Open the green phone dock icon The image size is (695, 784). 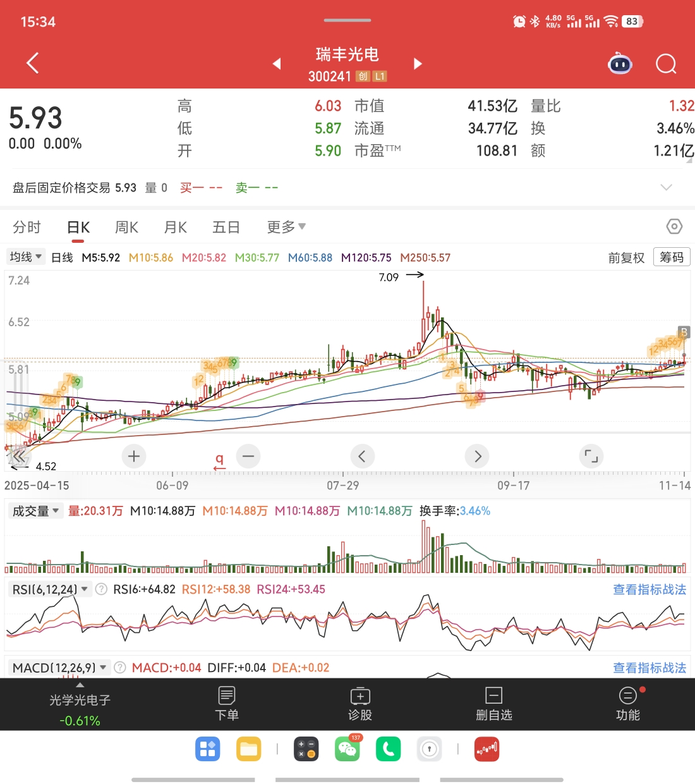pos(389,749)
